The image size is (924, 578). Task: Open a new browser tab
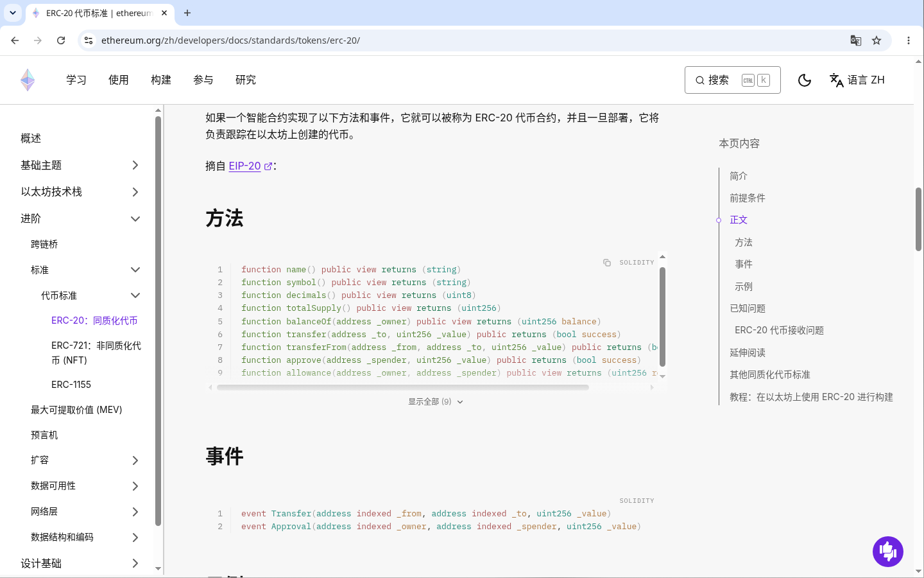[187, 13]
